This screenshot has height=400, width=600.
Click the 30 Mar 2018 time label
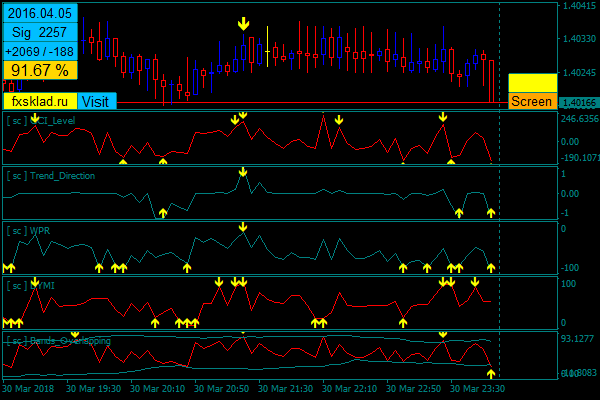(x=28, y=389)
